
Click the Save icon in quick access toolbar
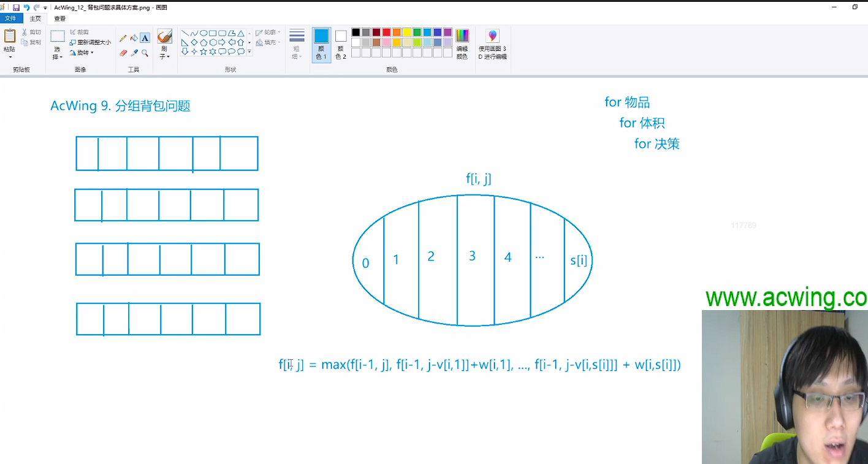16,7
